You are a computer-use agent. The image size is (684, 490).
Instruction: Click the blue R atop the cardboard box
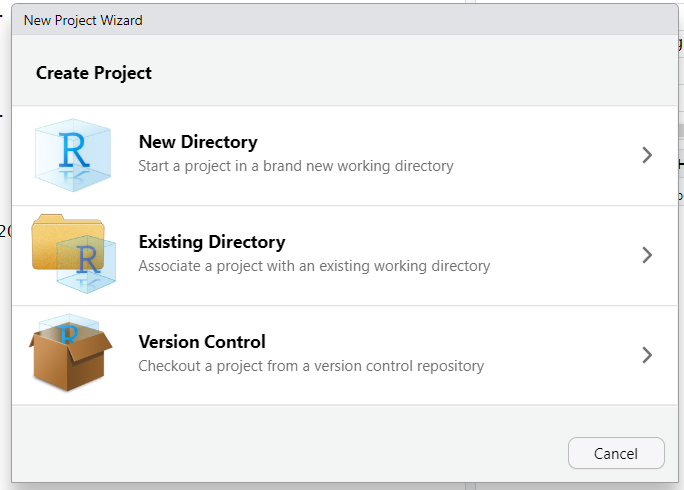pyautogui.click(x=70, y=331)
